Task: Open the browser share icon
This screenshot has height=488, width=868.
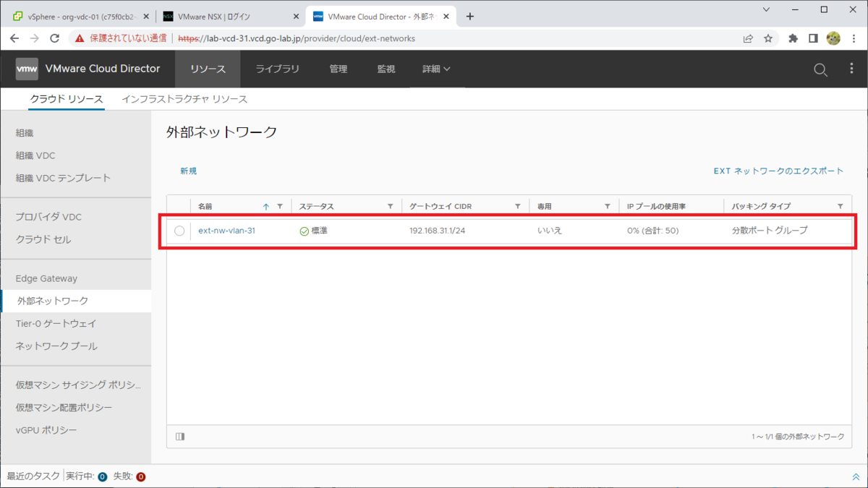Action: [748, 38]
